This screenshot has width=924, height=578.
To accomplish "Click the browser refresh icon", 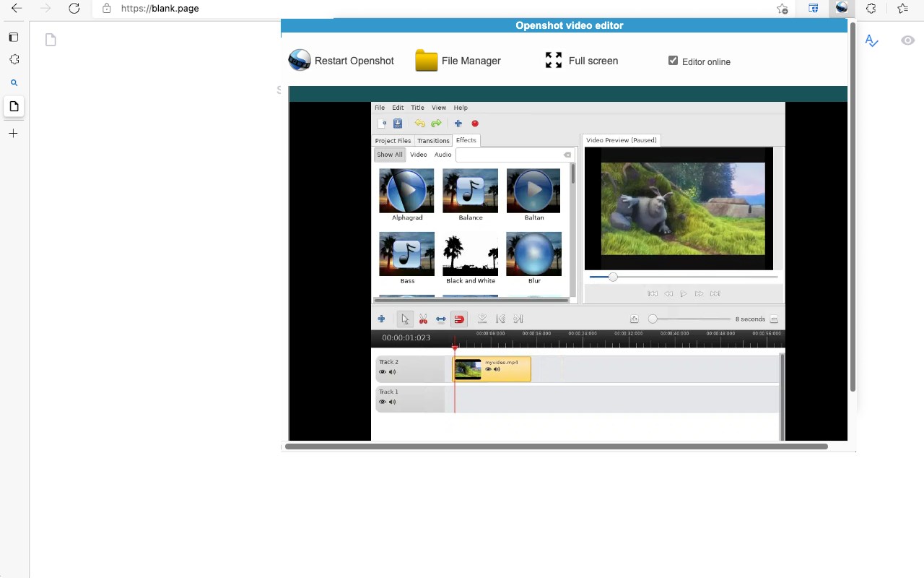I will coord(74,9).
